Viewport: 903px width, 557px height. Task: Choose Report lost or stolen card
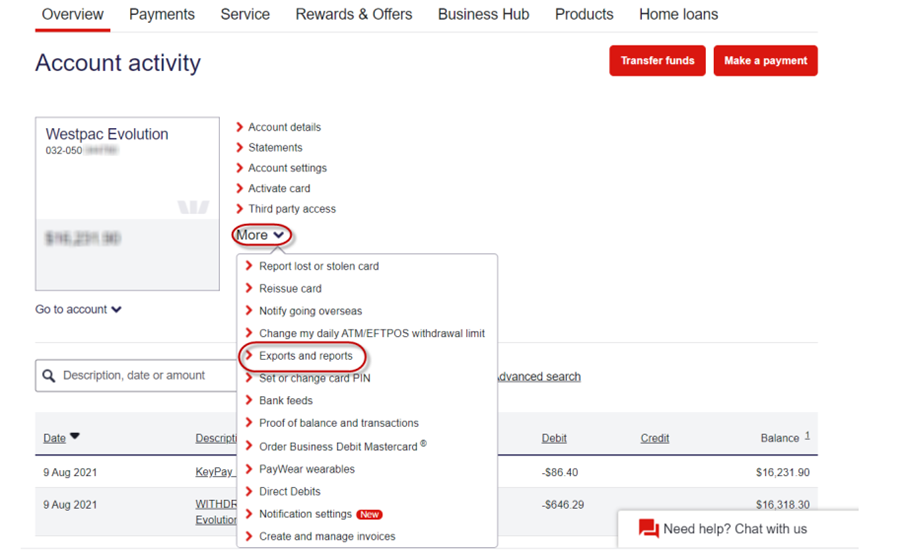click(x=318, y=267)
